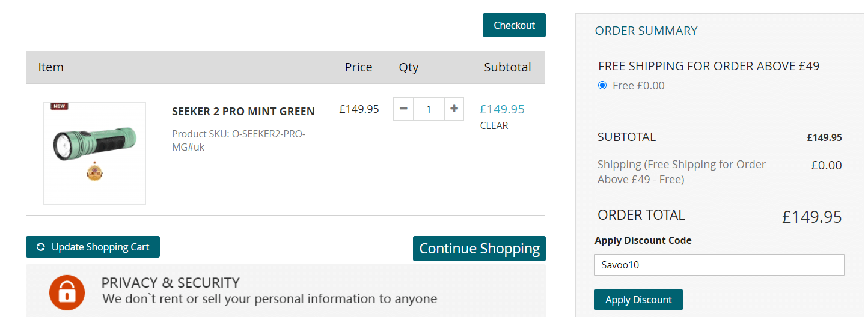This screenshot has height=317, width=868.
Task: Click the discount code field containing Savoo10
Action: 719,265
